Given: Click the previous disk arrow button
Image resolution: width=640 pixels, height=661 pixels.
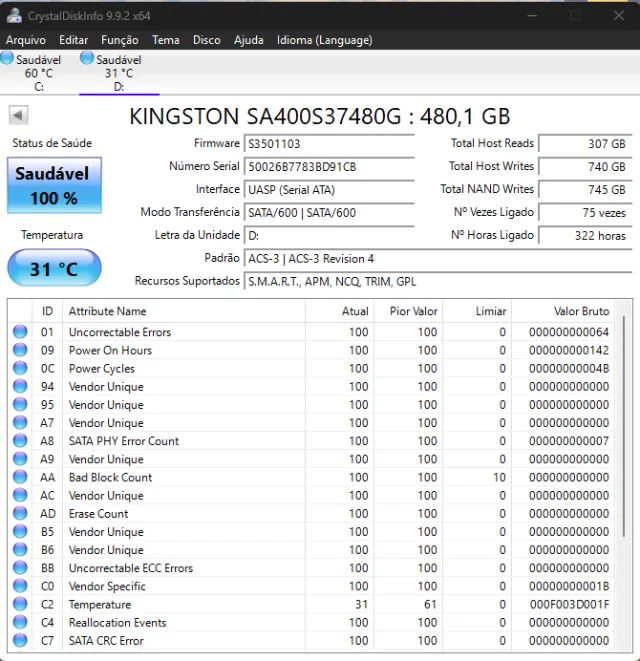Looking at the screenshot, I should pos(18,115).
